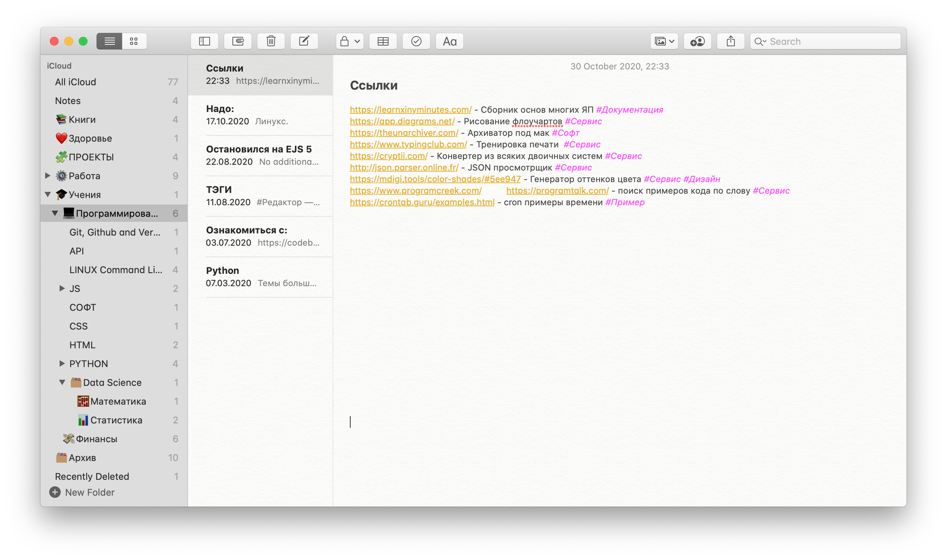
Task: Open the photo media dropdown
Action: tap(664, 41)
